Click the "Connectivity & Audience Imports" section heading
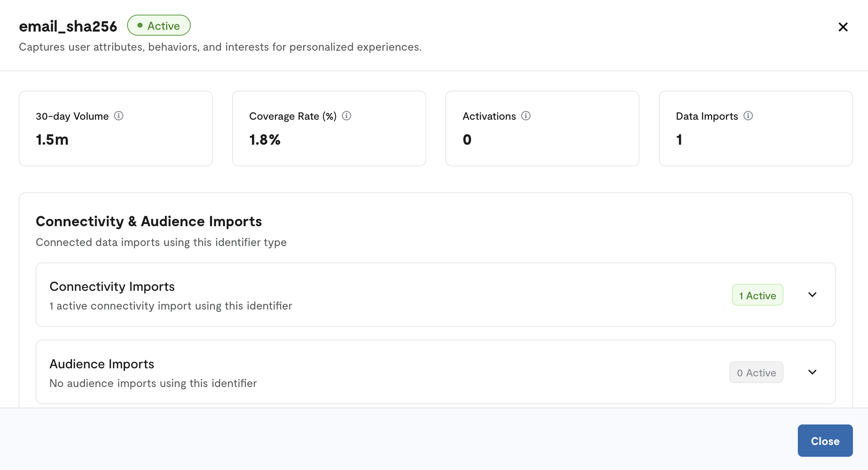Image resolution: width=868 pixels, height=470 pixels. tap(149, 221)
